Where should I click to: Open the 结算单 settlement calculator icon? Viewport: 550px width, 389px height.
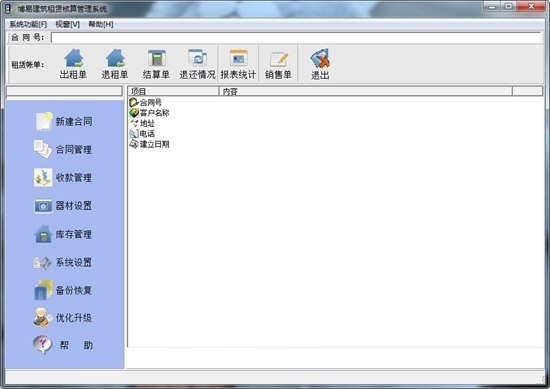156,58
